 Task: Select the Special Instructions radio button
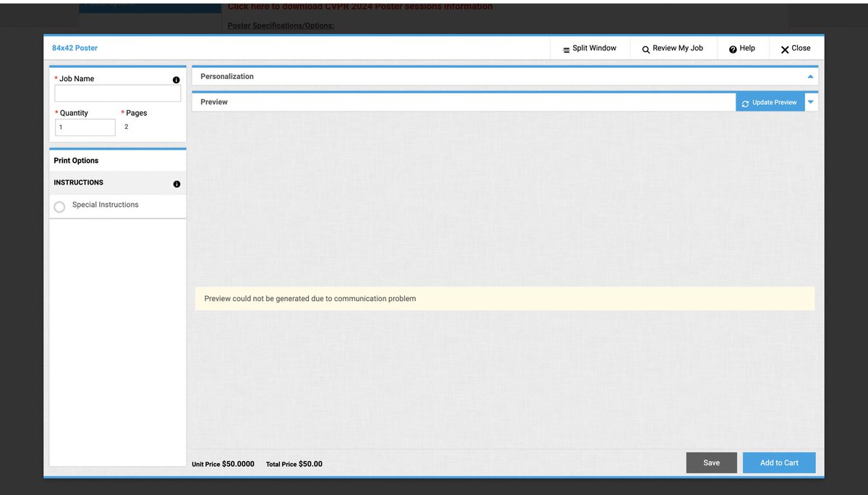click(59, 206)
